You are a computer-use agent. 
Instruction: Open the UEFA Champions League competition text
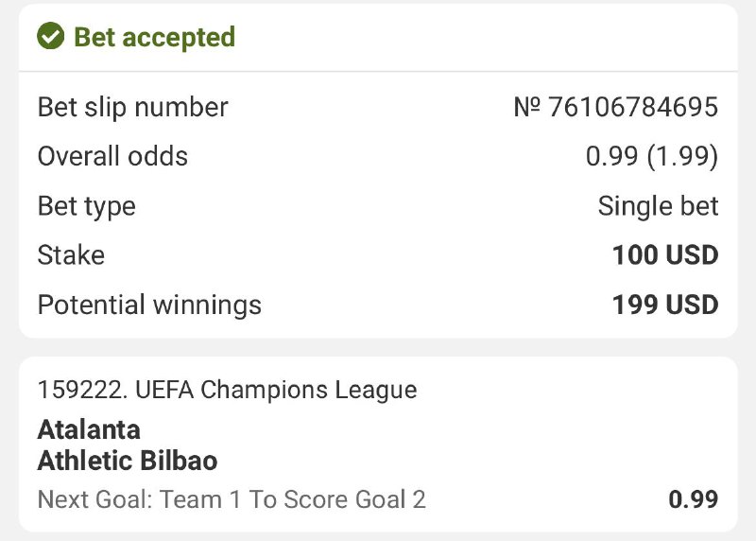276,389
